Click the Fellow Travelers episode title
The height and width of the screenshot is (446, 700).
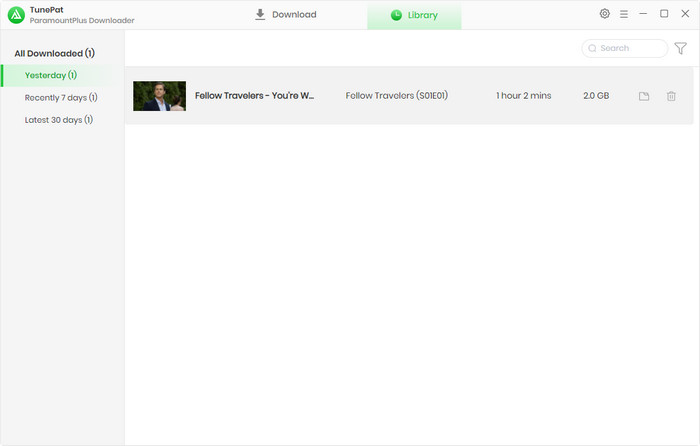(254, 96)
